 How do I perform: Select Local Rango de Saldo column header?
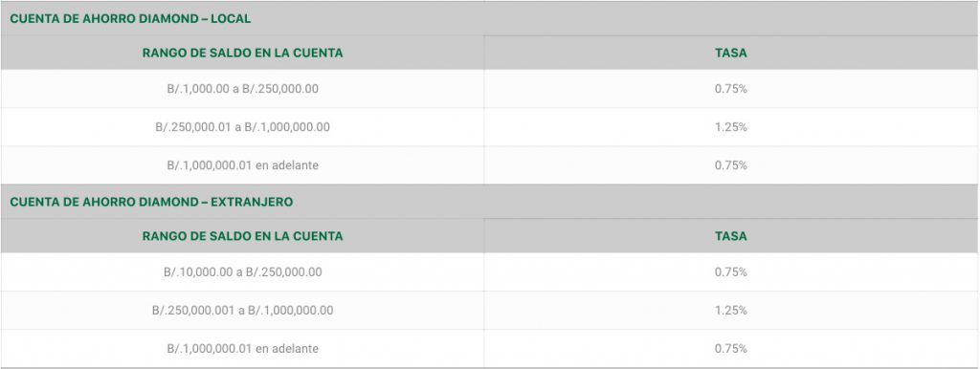[x=242, y=54]
